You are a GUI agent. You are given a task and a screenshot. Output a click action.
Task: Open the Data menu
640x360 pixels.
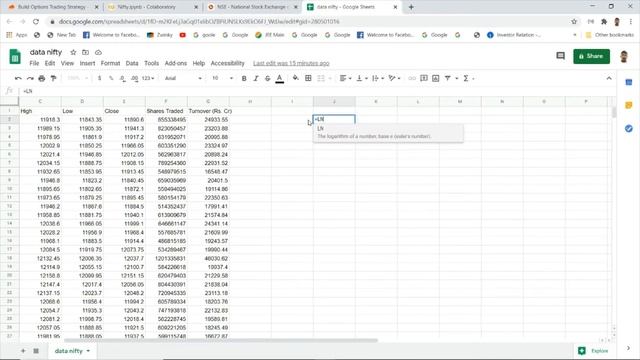[x=132, y=63]
